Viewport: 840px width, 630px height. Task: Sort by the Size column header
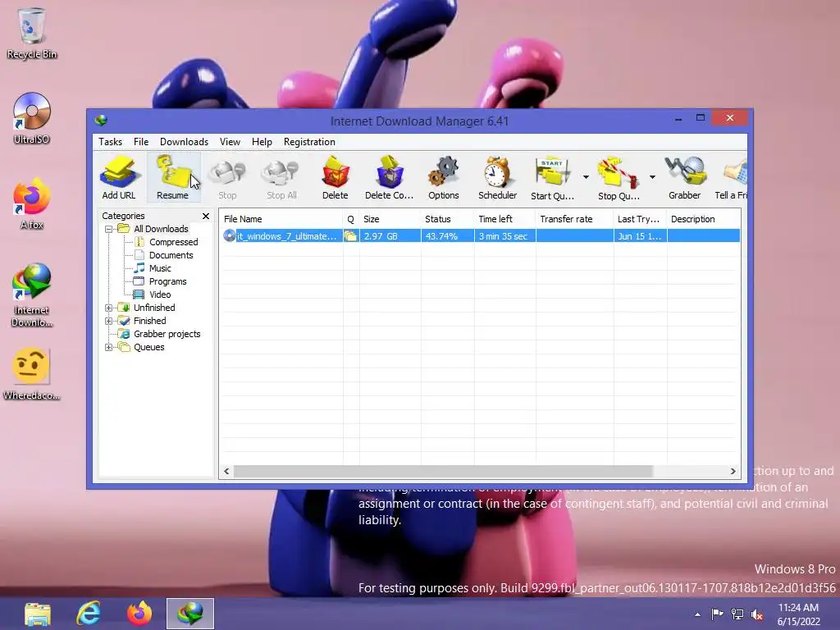coord(390,219)
